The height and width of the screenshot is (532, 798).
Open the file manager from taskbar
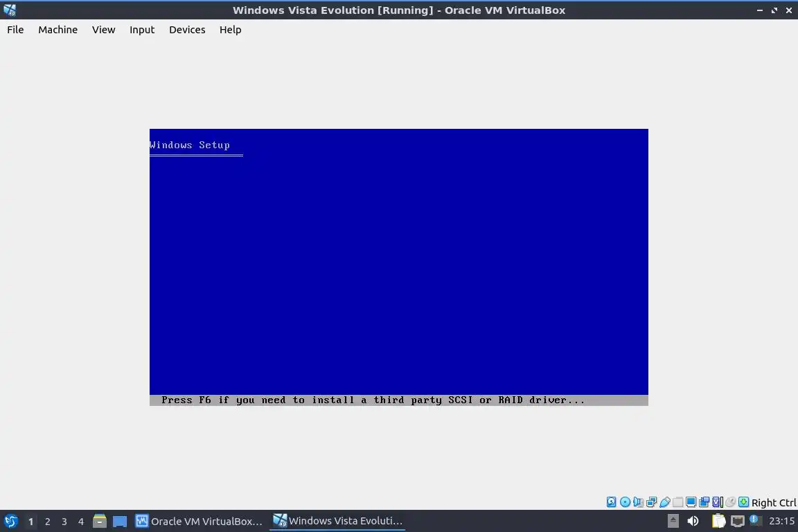[x=100, y=521]
